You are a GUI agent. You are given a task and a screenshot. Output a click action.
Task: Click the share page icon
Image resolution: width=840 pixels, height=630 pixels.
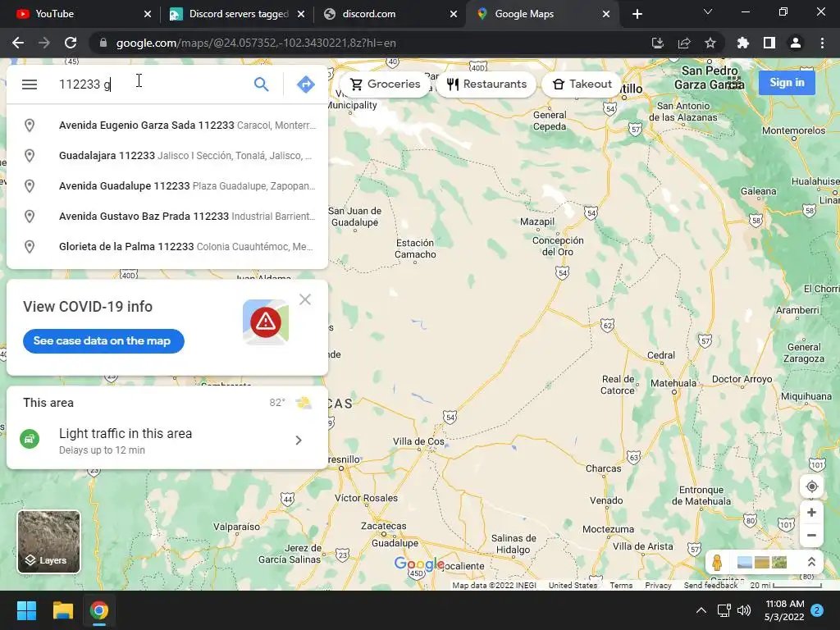pos(683,43)
